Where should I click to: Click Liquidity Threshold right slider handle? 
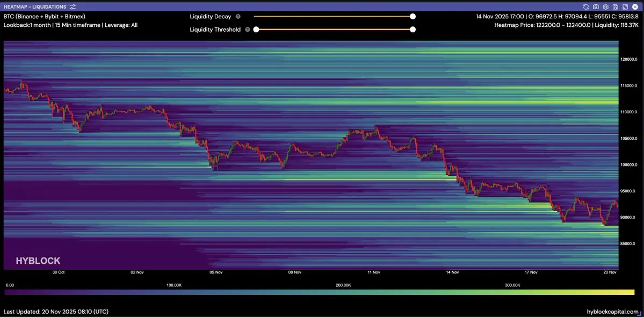(x=413, y=30)
